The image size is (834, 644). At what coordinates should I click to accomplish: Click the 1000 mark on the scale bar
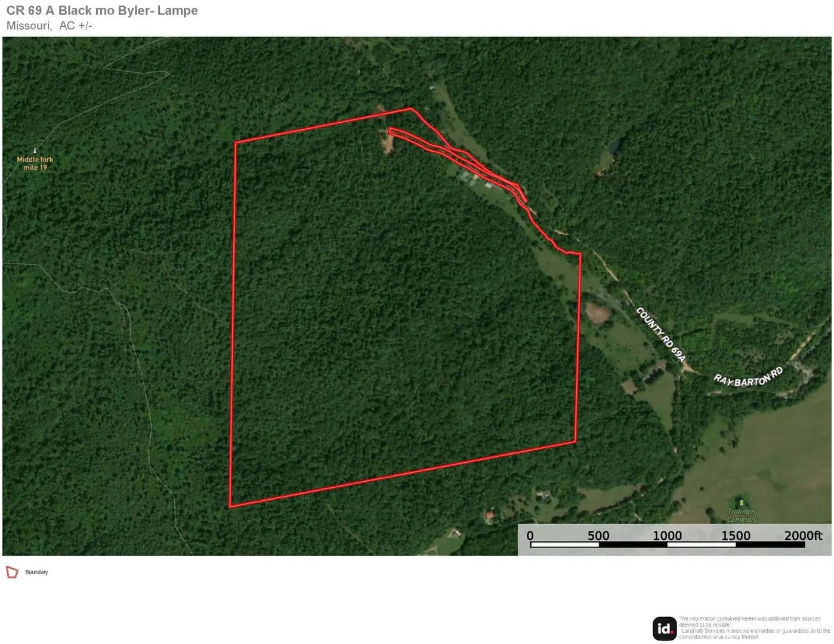667,535
